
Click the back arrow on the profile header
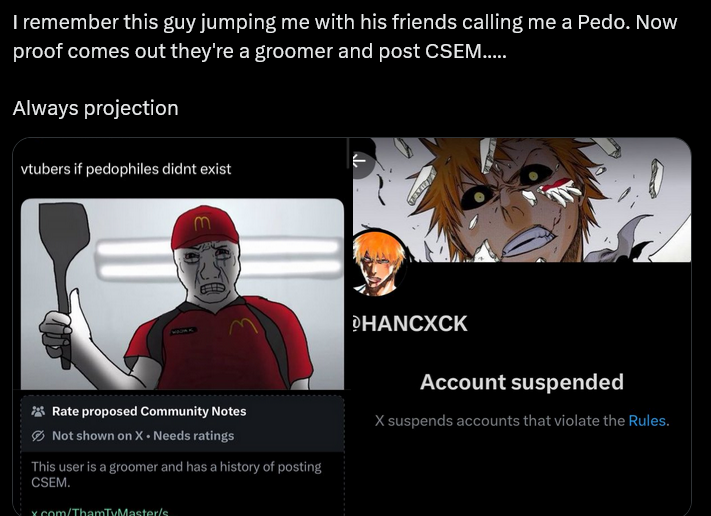pos(359,161)
